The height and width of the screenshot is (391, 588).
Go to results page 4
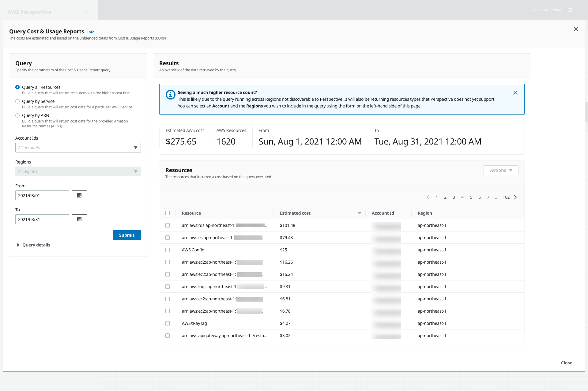click(x=462, y=197)
